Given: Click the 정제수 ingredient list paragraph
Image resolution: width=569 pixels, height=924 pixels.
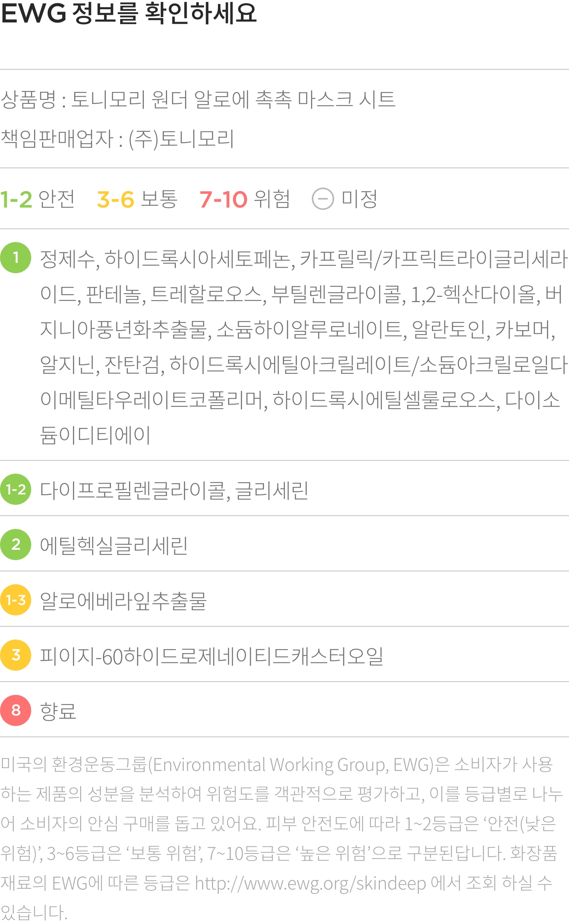Looking at the screenshot, I should [x=304, y=347].
